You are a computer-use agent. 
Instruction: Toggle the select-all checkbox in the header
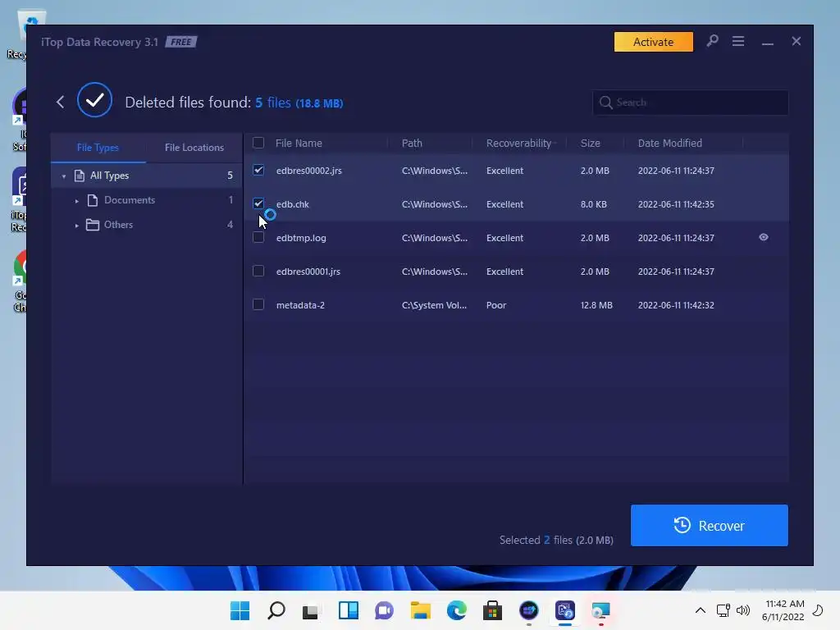pos(258,143)
